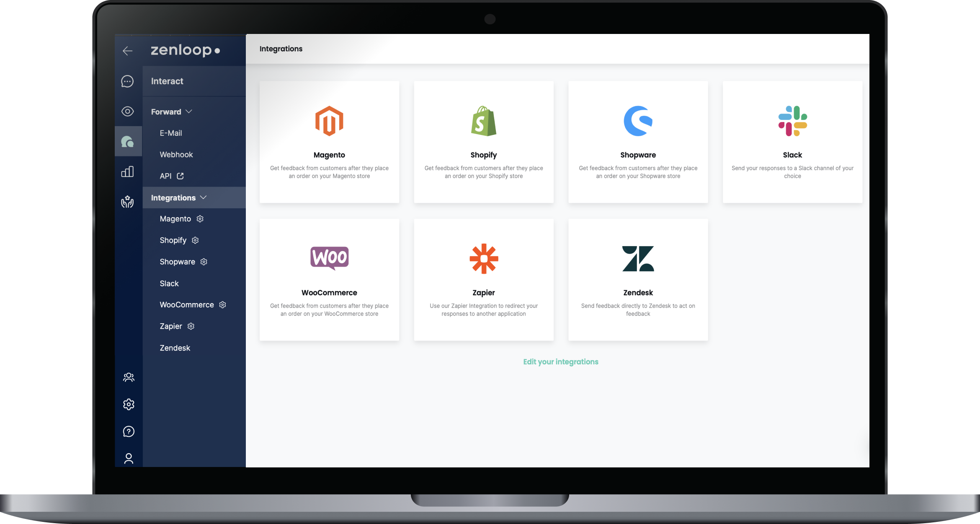
Task: Select the Webhook menu item
Action: (x=176, y=154)
